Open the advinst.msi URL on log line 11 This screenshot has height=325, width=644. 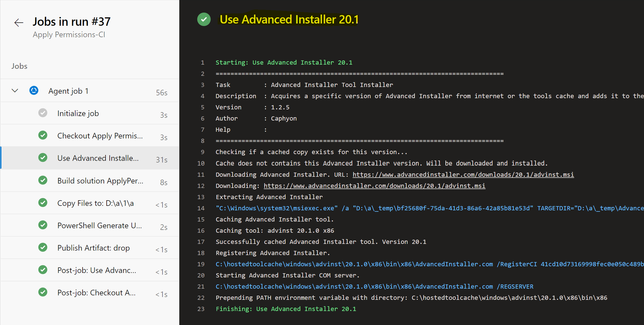pos(463,175)
